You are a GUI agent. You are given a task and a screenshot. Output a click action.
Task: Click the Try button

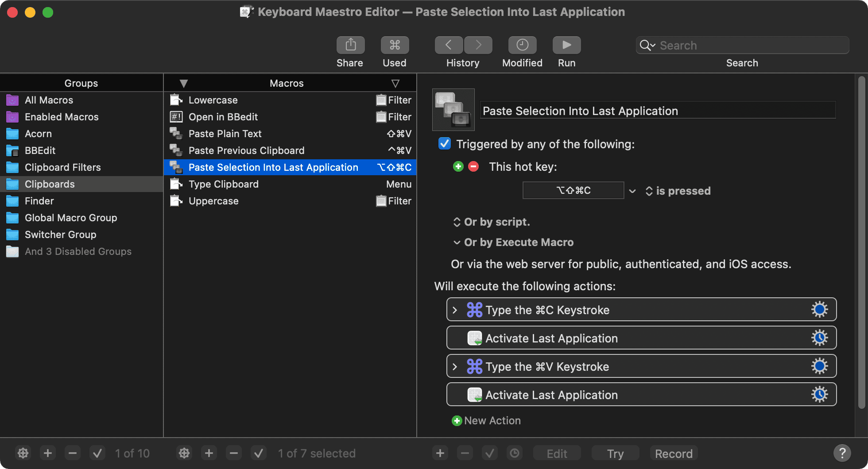(615, 453)
